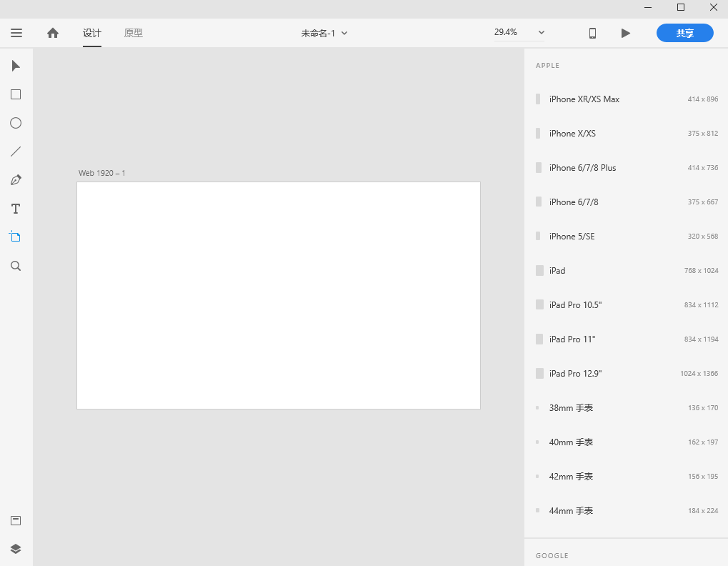Select the Pen tool
728x566 pixels.
click(16, 180)
